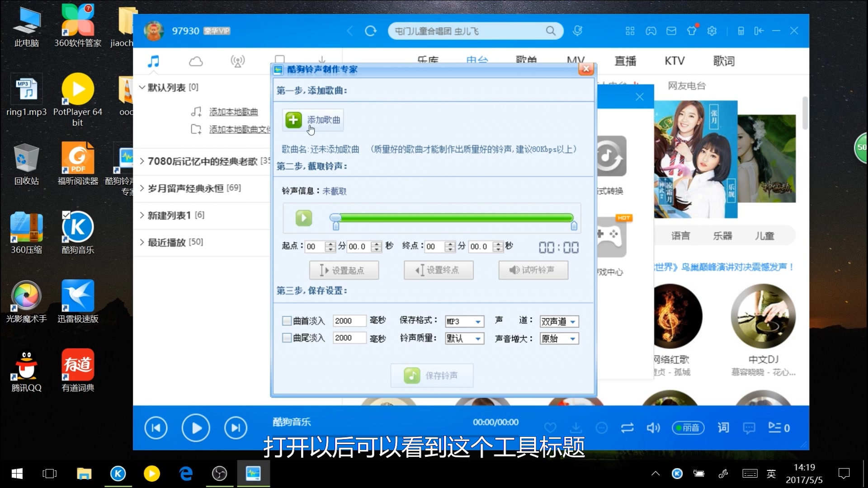The image size is (868, 488).
Task: Switch to 直播 tab in Kugou
Action: coord(625,61)
